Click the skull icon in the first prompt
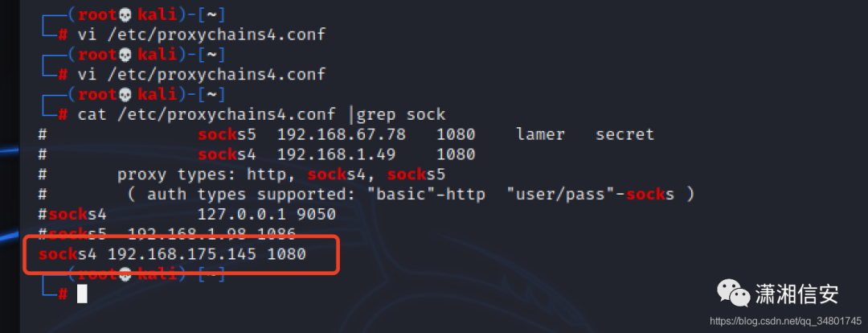The image size is (868, 333). [125, 15]
